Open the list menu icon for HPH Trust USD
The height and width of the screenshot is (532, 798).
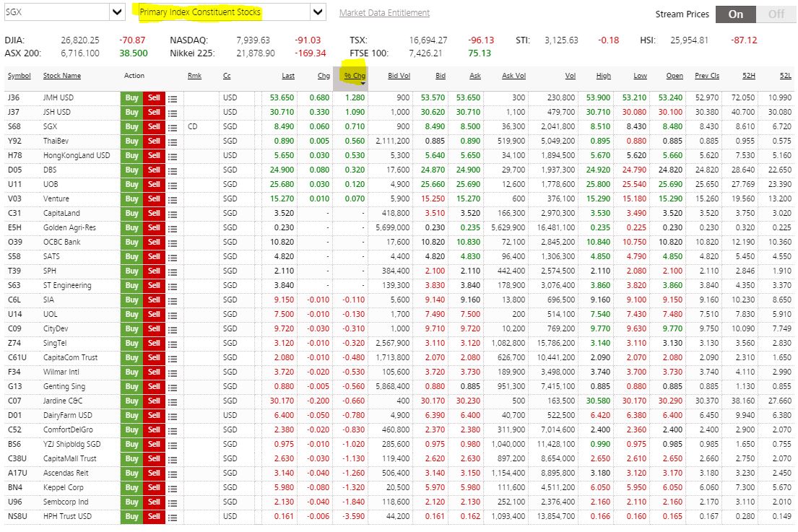click(x=173, y=518)
